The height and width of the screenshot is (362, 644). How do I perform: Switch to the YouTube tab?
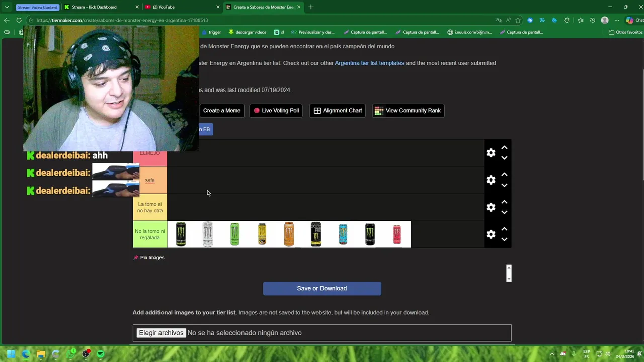pos(182,7)
